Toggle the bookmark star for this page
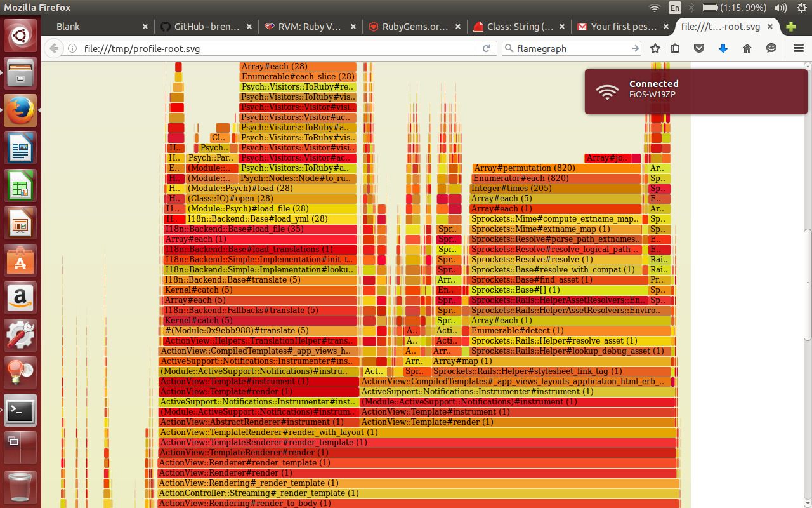The height and width of the screenshot is (508, 812). (654, 48)
